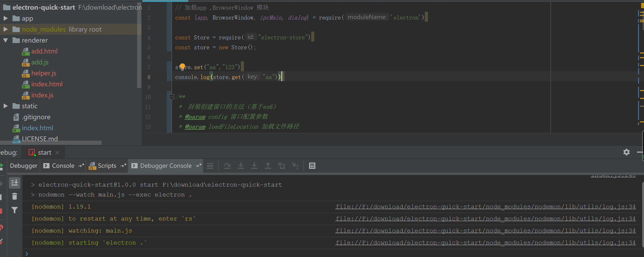Open the console filter funnel icon
This screenshot has height=257, width=644.
point(15,210)
